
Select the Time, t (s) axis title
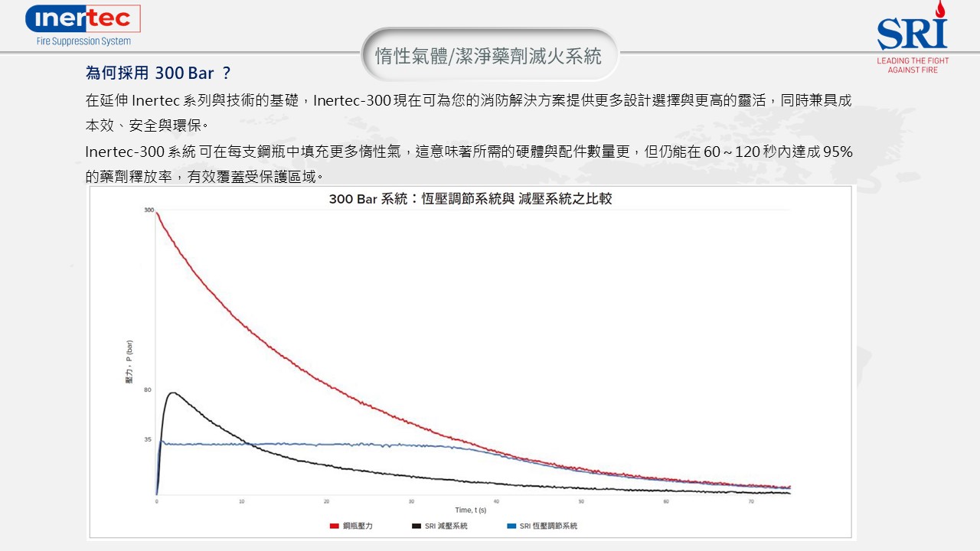click(x=470, y=510)
